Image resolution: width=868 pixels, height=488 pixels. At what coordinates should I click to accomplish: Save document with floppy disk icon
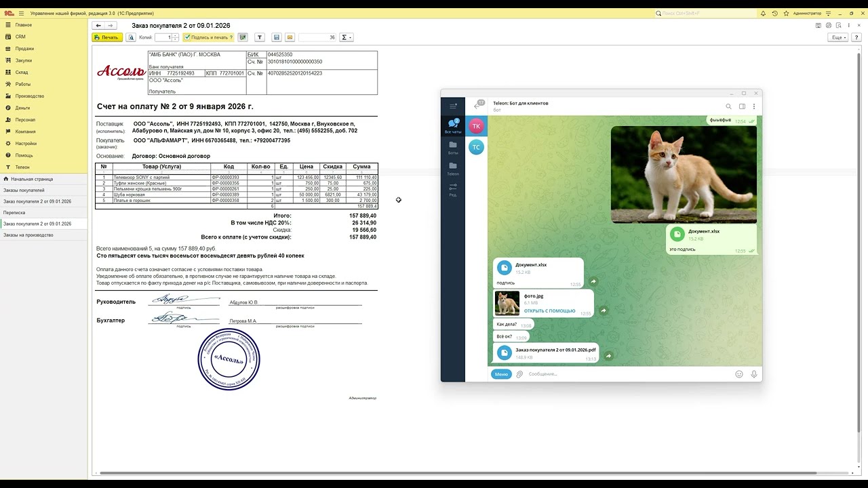(276, 37)
